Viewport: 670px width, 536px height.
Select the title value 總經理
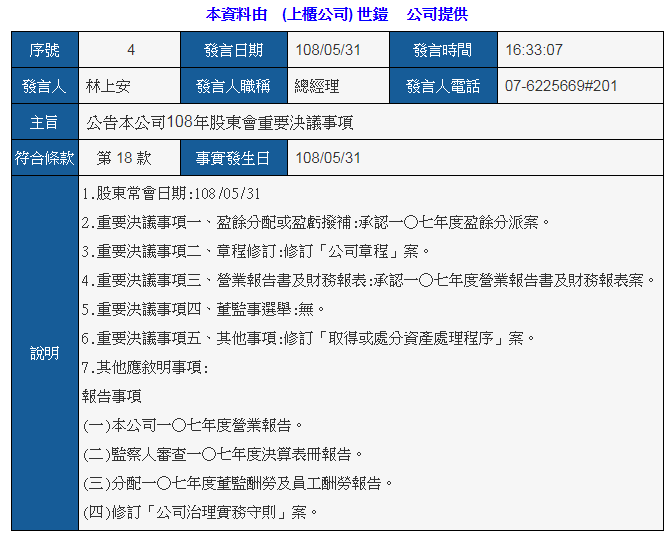click(317, 86)
